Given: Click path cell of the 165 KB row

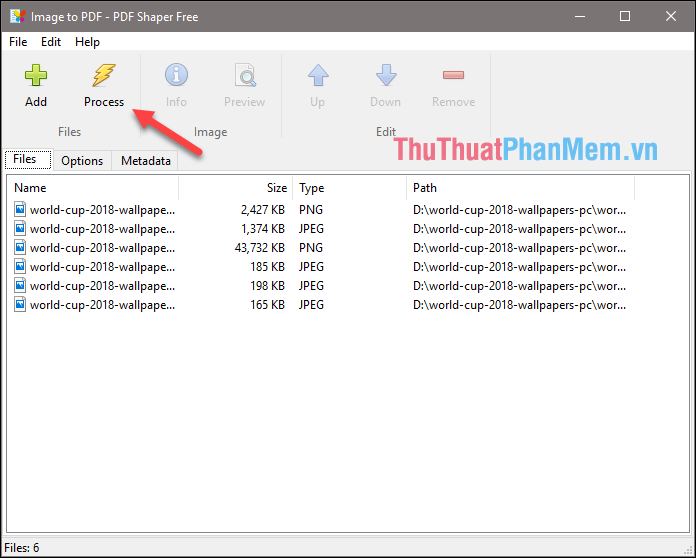Looking at the screenshot, I should (x=519, y=305).
